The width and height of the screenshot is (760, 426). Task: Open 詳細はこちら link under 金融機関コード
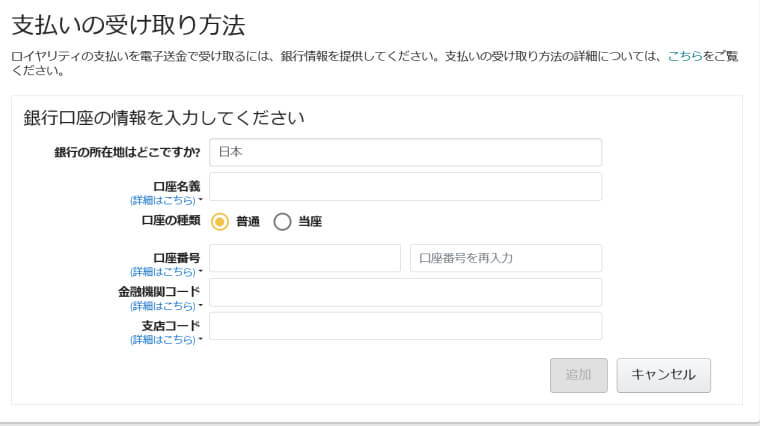tap(163, 306)
